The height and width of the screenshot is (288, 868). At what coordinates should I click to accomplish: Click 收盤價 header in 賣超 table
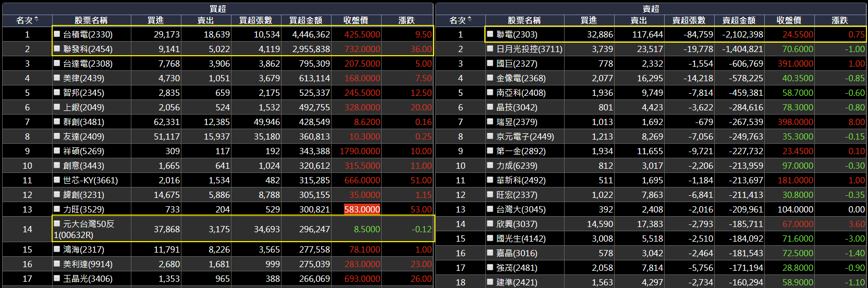click(789, 20)
